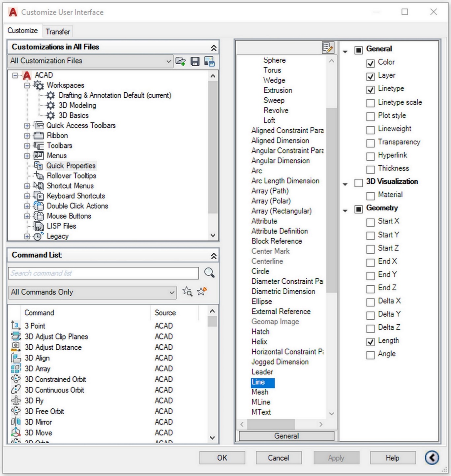Expand the Toolbars tree node

pos(27,145)
